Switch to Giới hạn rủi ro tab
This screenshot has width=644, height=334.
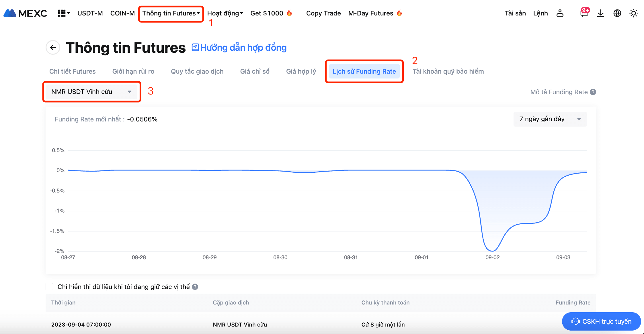pyautogui.click(x=133, y=71)
